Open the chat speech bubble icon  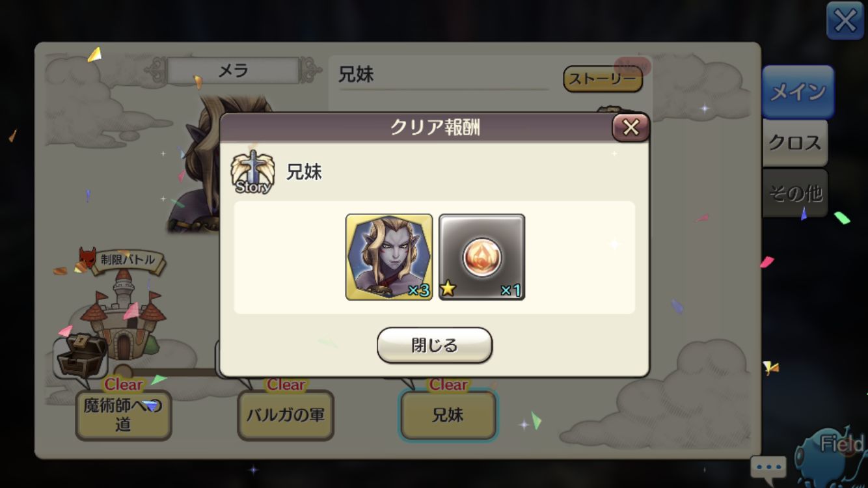(x=768, y=467)
